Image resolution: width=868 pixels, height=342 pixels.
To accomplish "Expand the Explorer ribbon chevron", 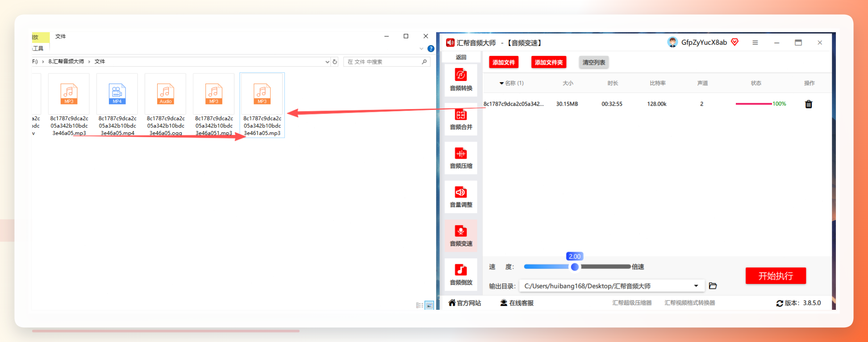I will (x=421, y=48).
